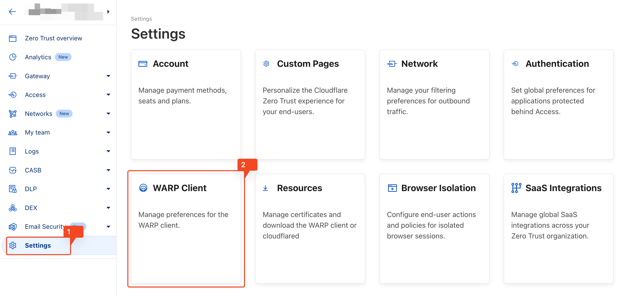Image resolution: width=644 pixels, height=296 pixels.
Task: Click the Resources download icon
Action: pos(266,188)
